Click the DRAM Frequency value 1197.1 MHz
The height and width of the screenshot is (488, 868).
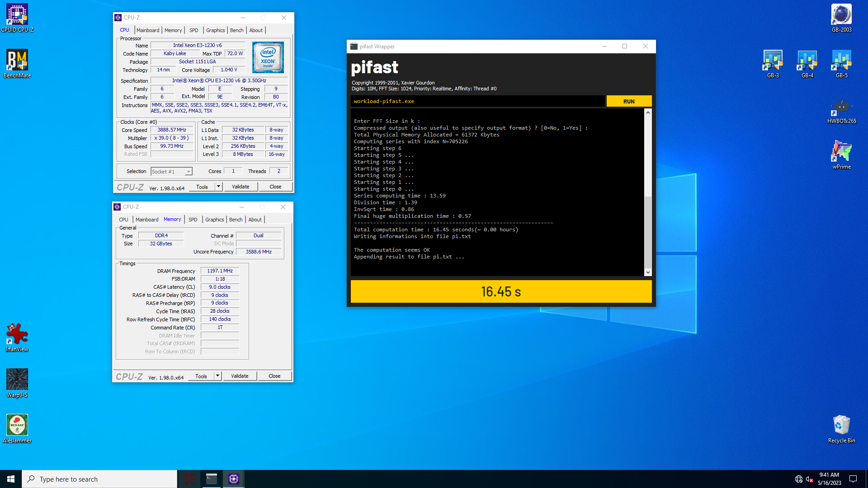pyautogui.click(x=220, y=271)
